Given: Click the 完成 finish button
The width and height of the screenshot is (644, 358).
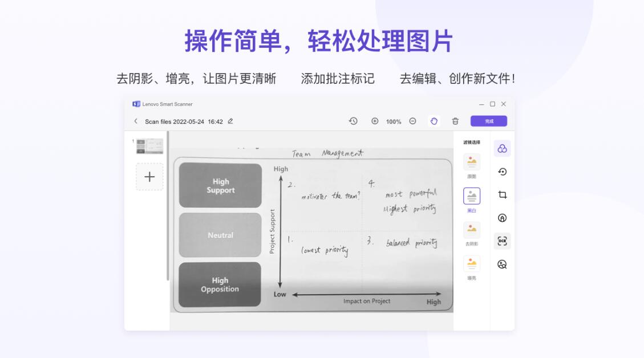Looking at the screenshot, I should (x=489, y=121).
